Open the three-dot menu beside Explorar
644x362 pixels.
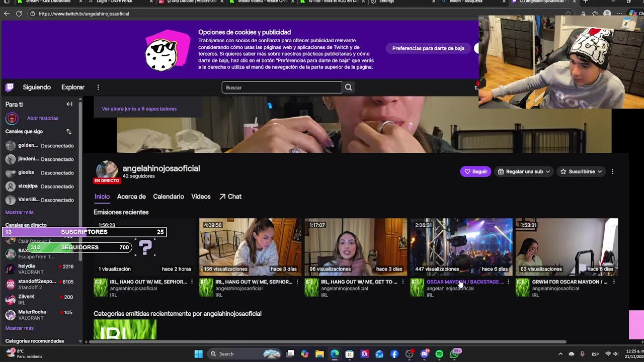[x=98, y=87]
